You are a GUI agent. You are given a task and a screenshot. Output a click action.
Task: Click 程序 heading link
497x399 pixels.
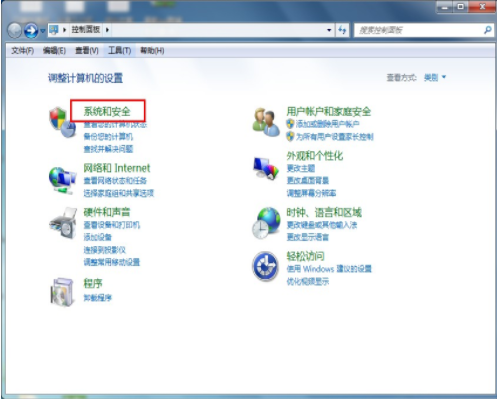click(93, 283)
